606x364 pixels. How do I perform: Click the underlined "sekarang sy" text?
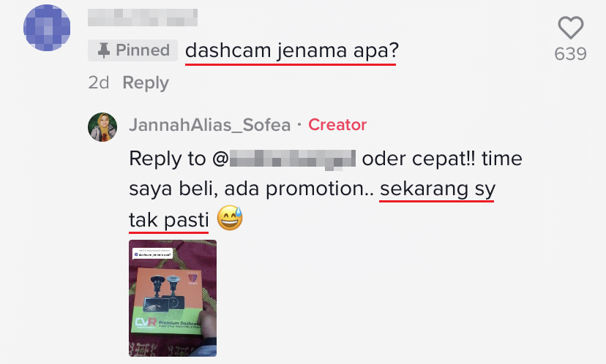438,189
